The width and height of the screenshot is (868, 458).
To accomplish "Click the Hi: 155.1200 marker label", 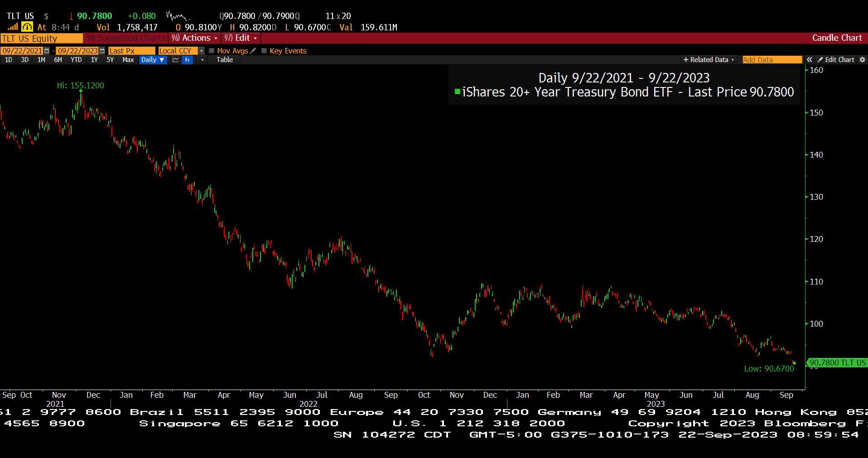I will (81, 85).
